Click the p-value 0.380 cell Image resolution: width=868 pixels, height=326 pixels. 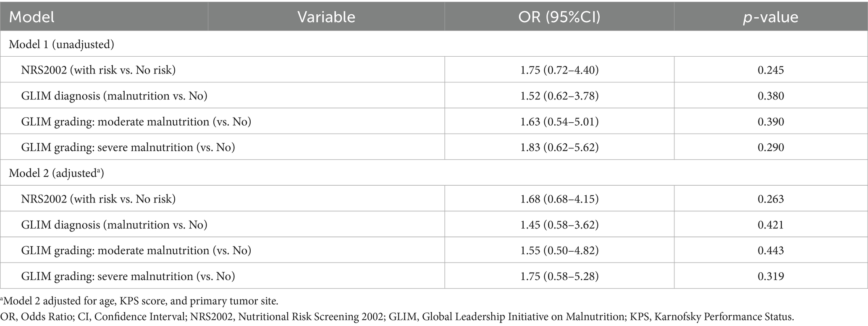point(771,96)
